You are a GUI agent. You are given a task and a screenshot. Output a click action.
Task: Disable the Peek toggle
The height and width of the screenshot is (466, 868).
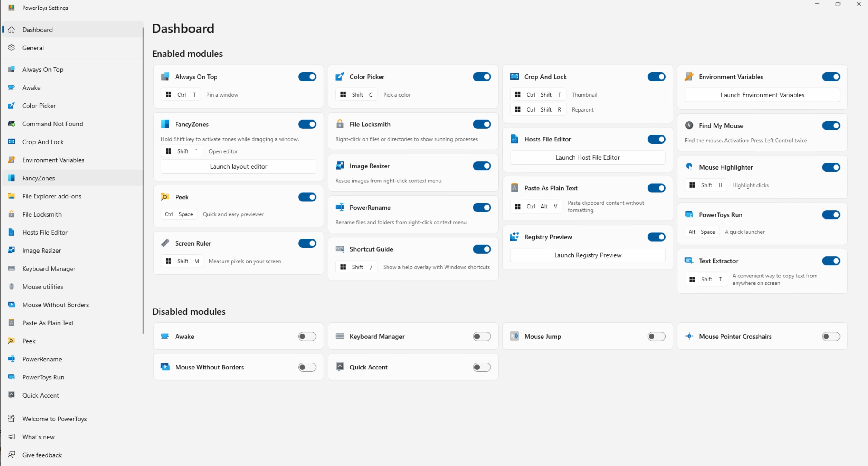307,197
